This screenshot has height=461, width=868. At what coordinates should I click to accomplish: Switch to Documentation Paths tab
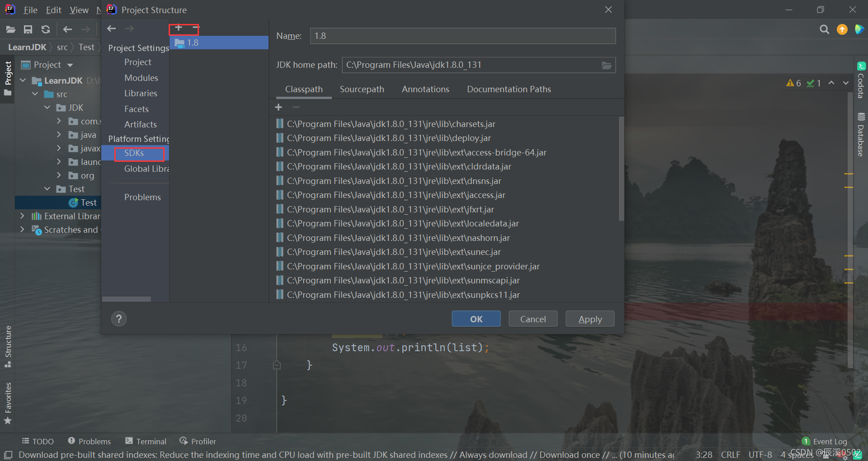(509, 89)
